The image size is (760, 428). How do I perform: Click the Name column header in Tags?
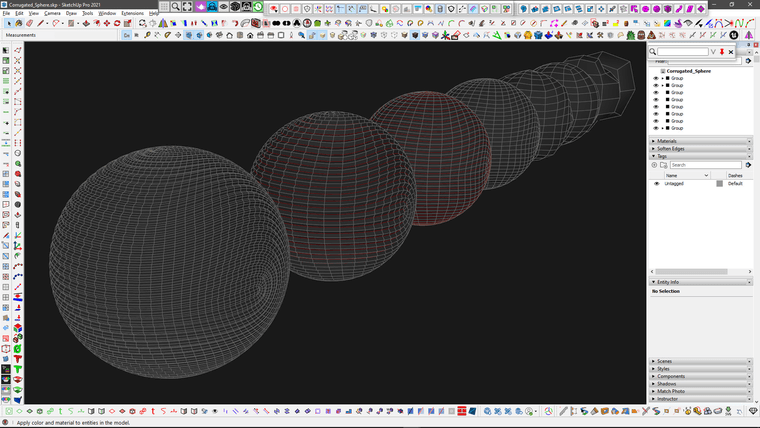click(x=672, y=175)
